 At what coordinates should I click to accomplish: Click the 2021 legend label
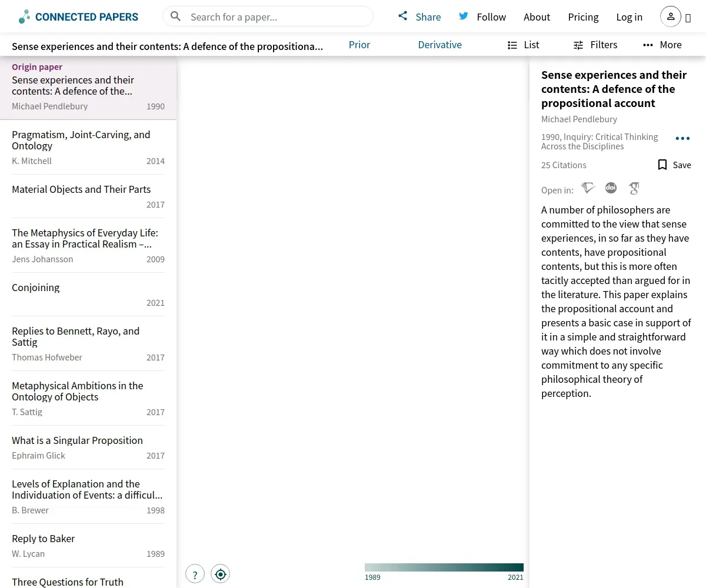pos(515,577)
